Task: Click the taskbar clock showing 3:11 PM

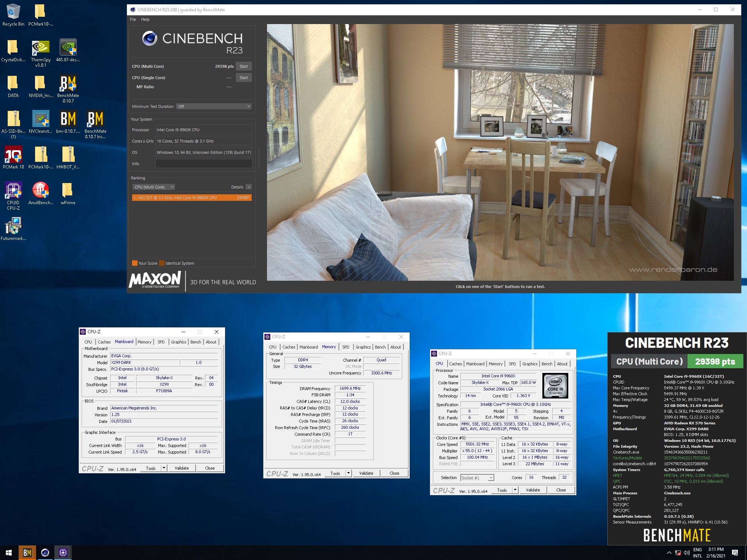Action: (x=716, y=549)
